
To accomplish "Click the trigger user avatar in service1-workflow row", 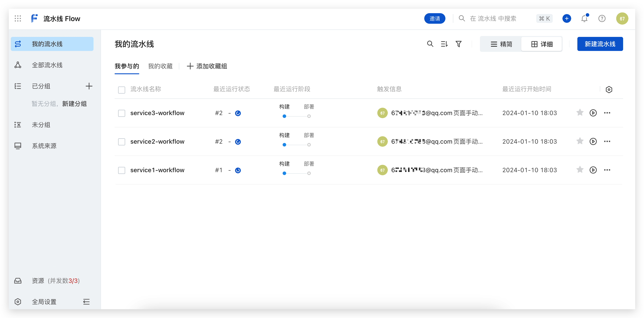I will 382,170.
